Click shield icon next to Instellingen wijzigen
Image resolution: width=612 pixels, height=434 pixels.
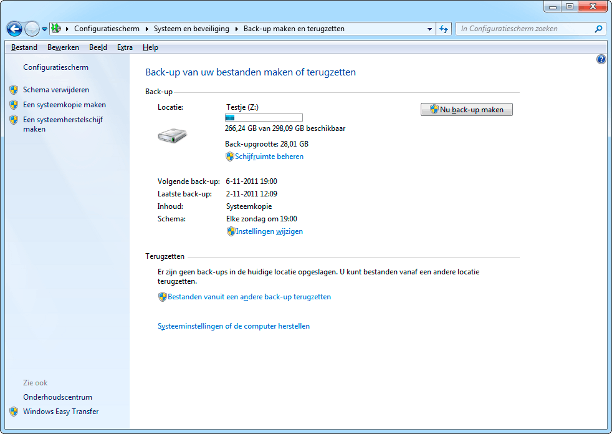pos(231,231)
